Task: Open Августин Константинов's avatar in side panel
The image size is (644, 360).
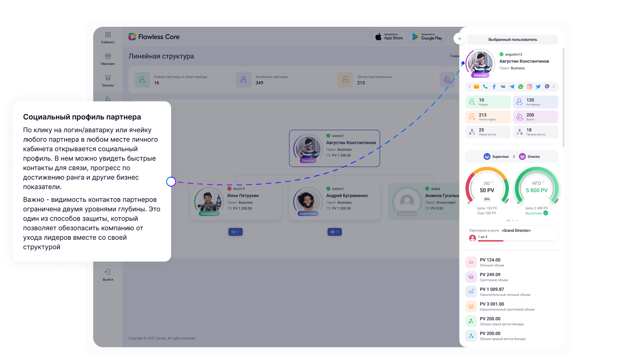Action: (x=480, y=63)
